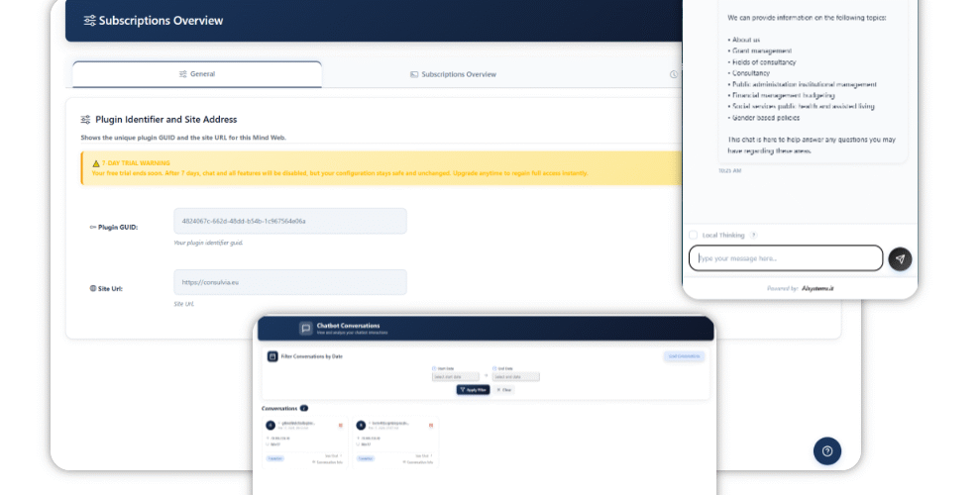
Task: Click the Local Thinking help info icon
Action: 754,235
